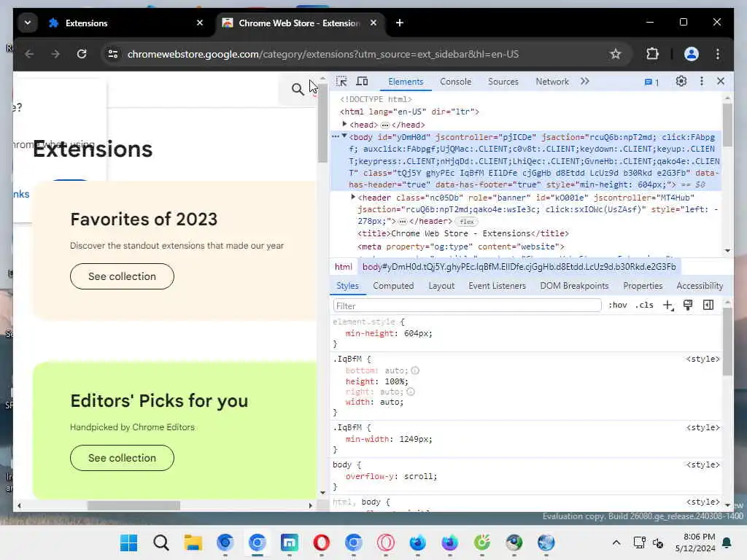Open the Chrome profile avatar
The width and height of the screenshot is (747, 560).
click(x=692, y=54)
